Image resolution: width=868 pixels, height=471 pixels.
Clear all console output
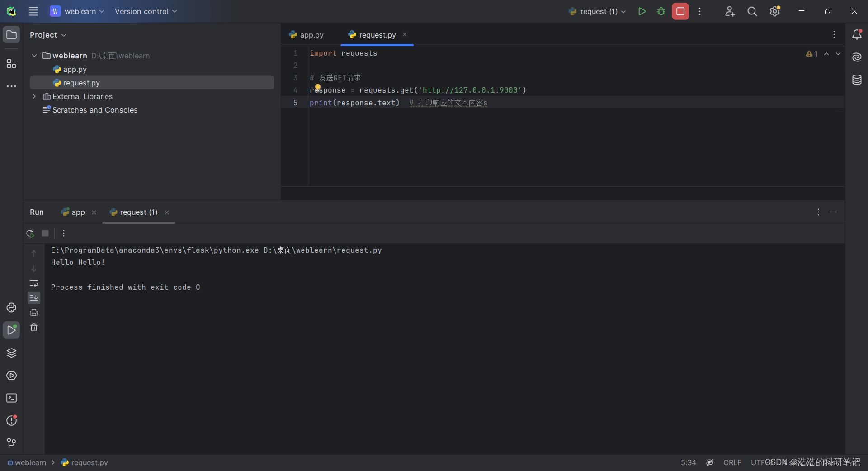34,327
